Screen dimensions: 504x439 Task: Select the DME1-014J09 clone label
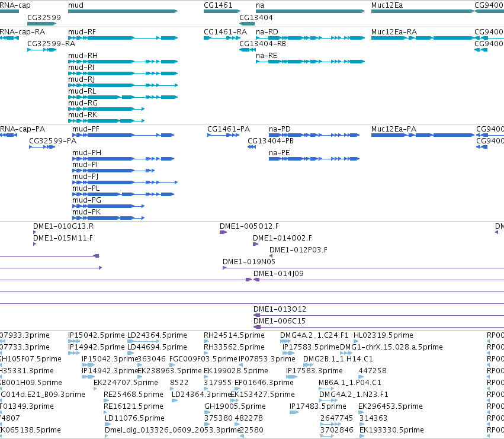[279, 274]
